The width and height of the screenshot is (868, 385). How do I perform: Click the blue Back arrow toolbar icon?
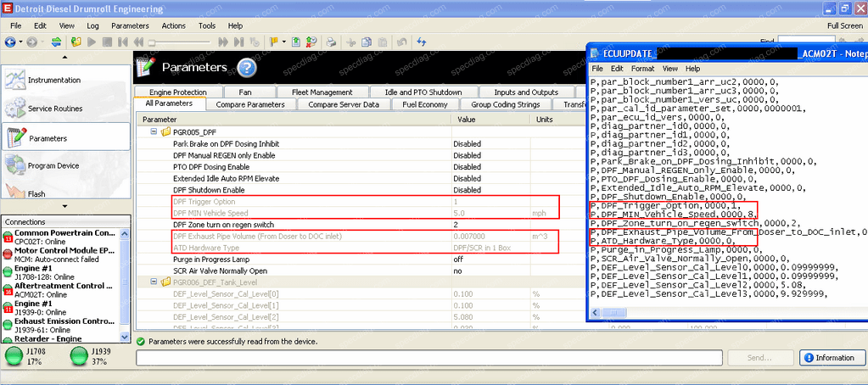pos(10,42)
